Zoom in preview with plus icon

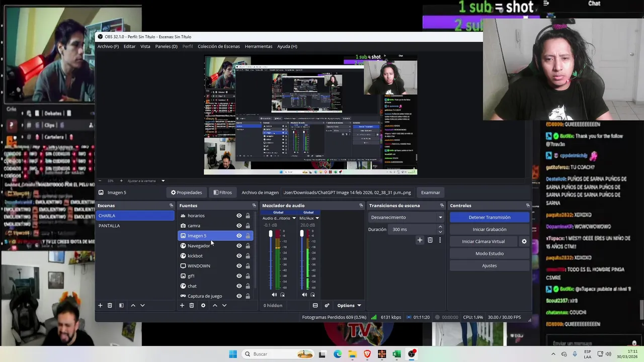pyautogui.click(x=121, y=180)
